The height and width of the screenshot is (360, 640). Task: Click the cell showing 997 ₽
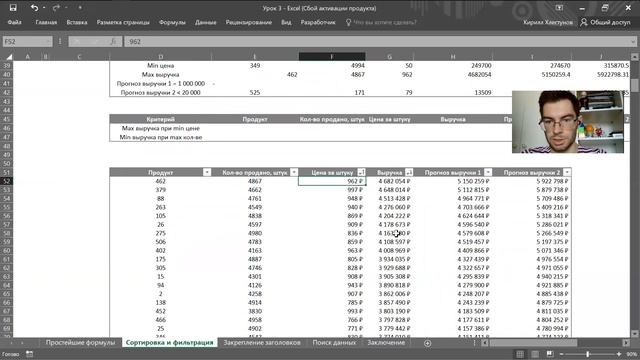click(x=332, y=190)
